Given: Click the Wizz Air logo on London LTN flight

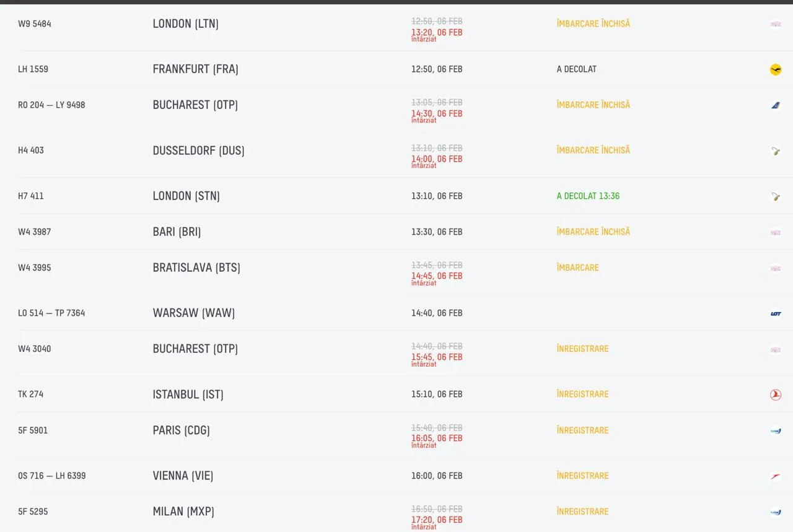Looking at the screenshot, I should click(x=775, y=24).
